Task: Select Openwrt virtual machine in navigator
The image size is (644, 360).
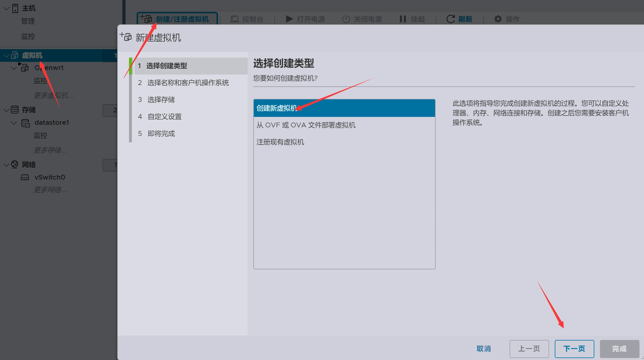Action: 49,68
